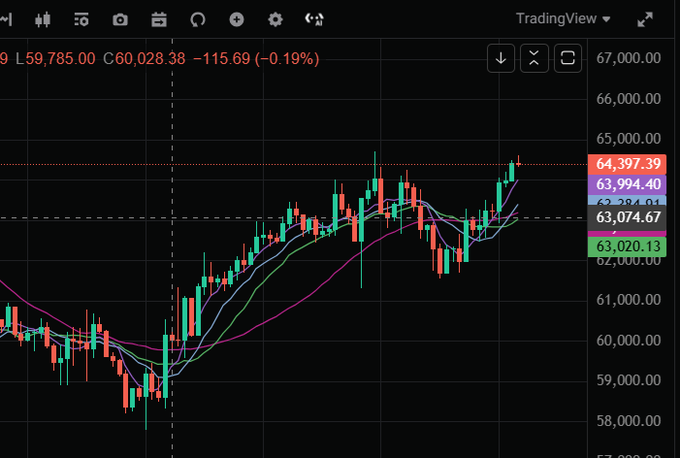
Task: Click the rounded square frame chart button
Action: [x=568, y=58]
